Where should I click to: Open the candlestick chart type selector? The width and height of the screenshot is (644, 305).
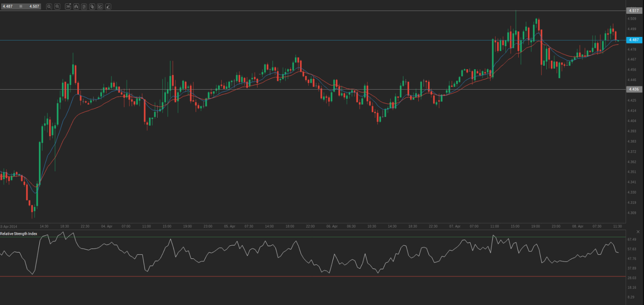pos(76,7)
